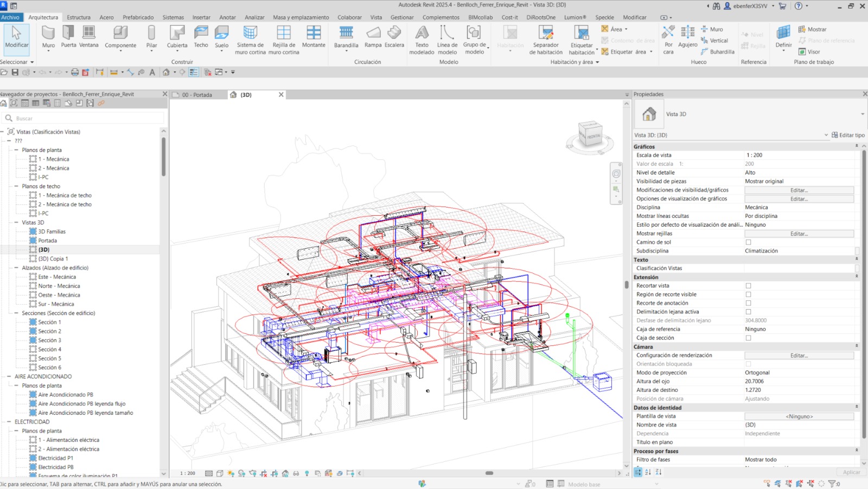Select the Muro wall tool
The height and width of the screenshot is (489, 868).
pyautogui.click(x=48, y=37)
